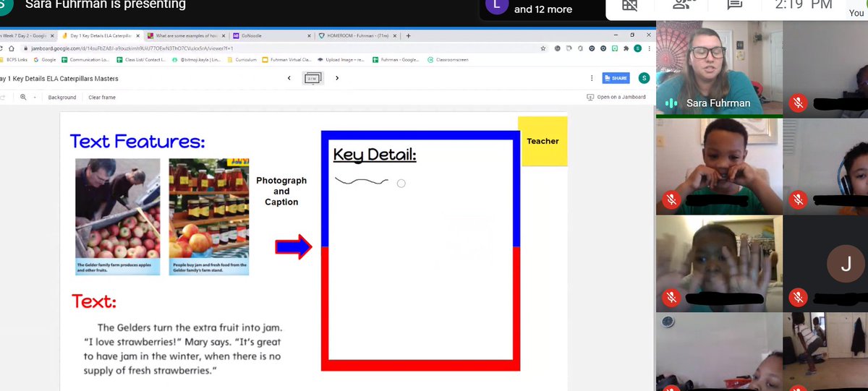Select the apple farm photograph
Image resolution: width=868 pixels, height=391 pixels.
point(118,217)
